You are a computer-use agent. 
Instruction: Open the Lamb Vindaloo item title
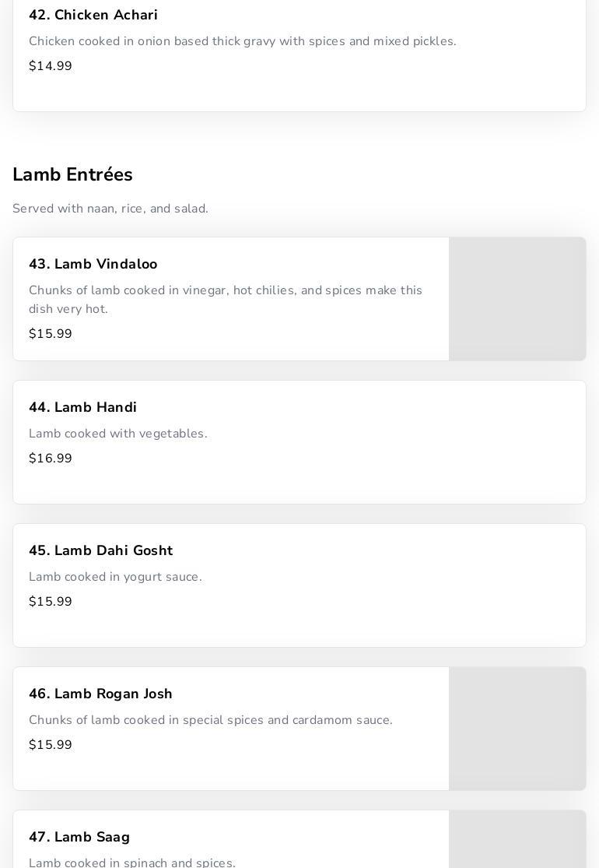(93, 265)
